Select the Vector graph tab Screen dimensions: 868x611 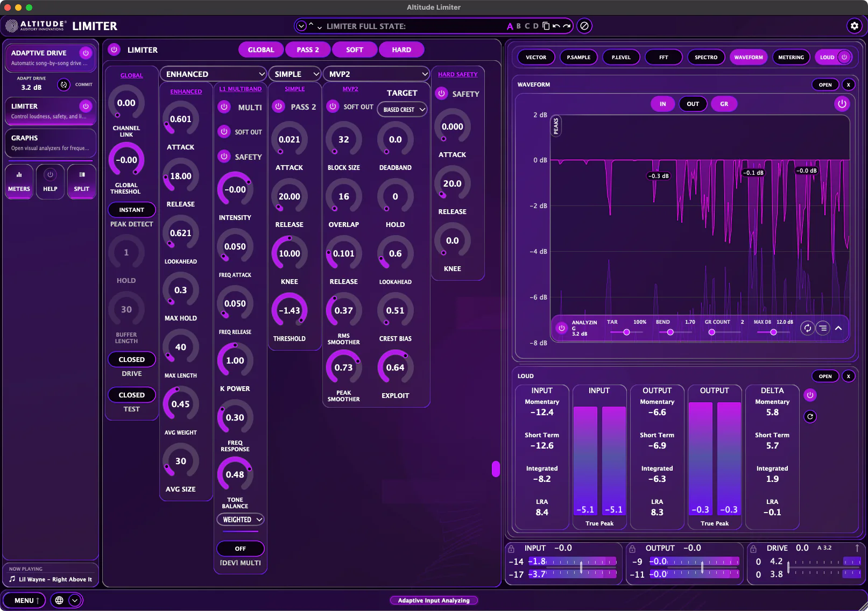coord(536,57)
